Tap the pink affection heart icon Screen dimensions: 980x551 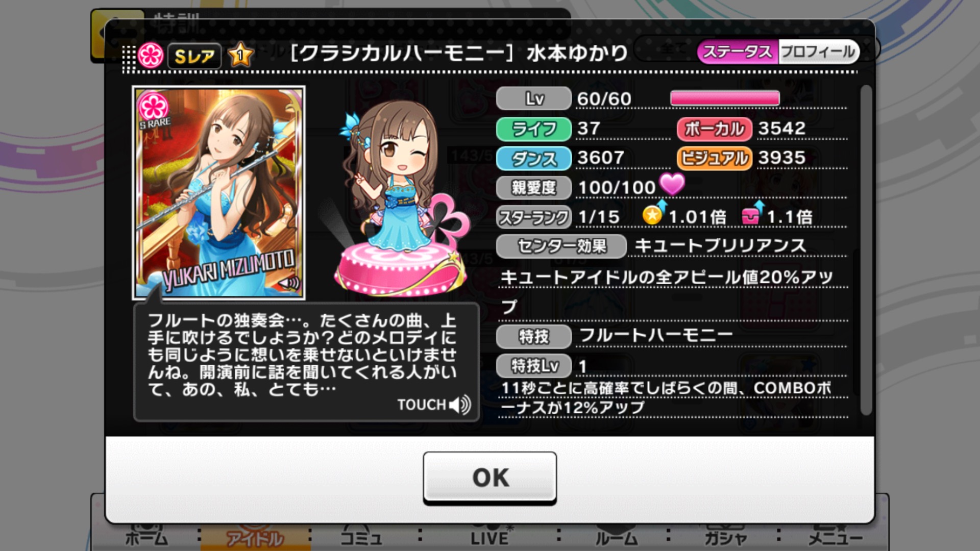click(672, 184)
